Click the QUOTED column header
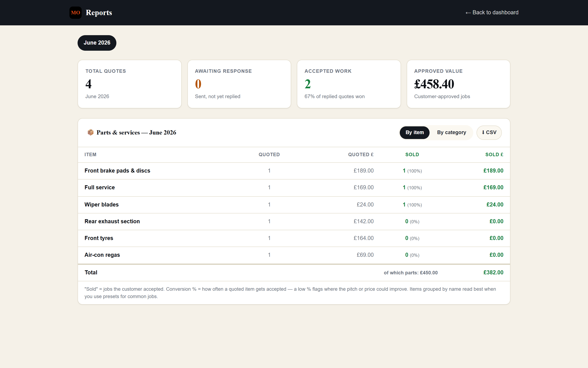The width and height of the screenshot is (588, 368). pos(269,155)
